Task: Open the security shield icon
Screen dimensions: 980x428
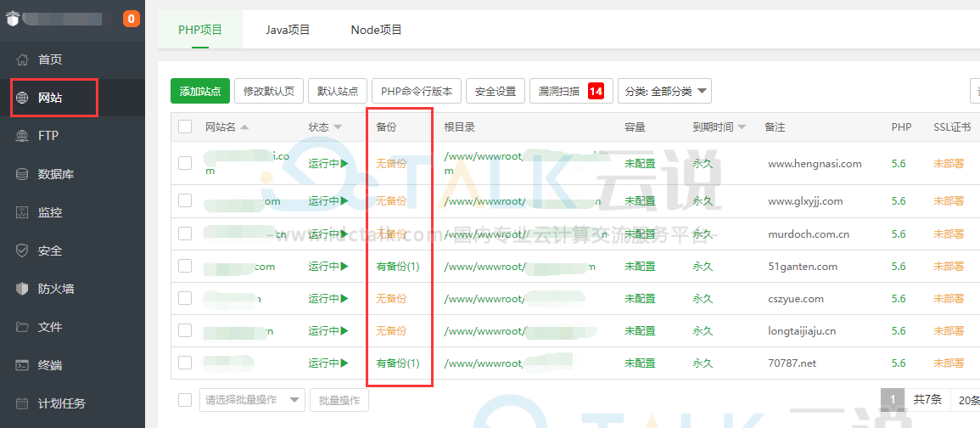Action: coord(23,251)
